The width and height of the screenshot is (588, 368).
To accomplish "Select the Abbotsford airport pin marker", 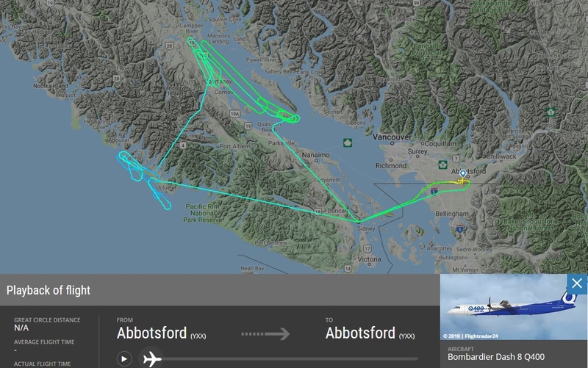I will [x=463, y=175].
